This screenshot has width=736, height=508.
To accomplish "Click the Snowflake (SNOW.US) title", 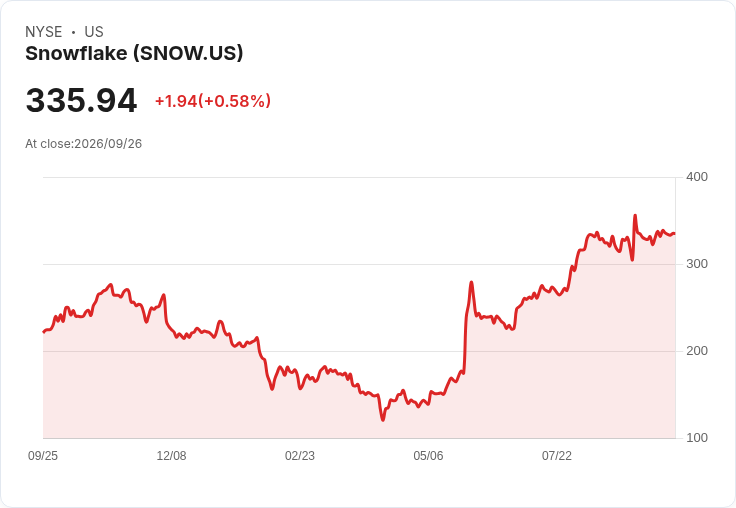I will click(134, 53).
